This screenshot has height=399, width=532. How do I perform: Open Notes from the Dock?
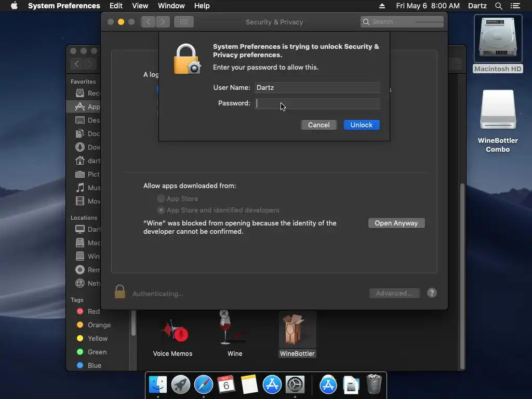[x=249, y=384]
